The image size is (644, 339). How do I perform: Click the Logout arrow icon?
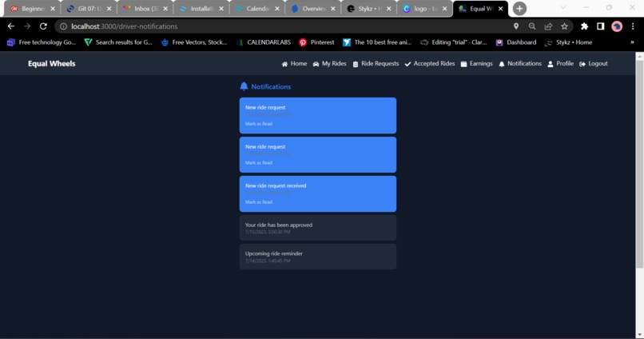[582, 64]
